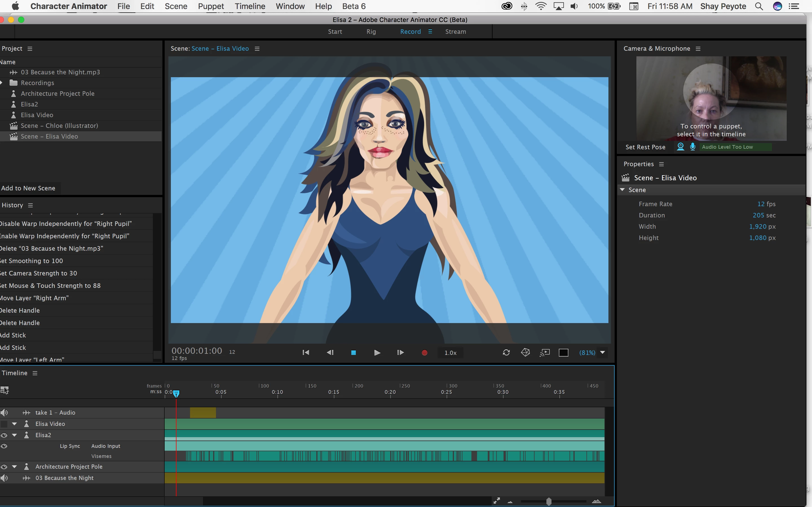This screenshot has width=812, height=507.
Task: Open the Project panel menu icon
Action: pyautogui.click(x=30, y=49)
